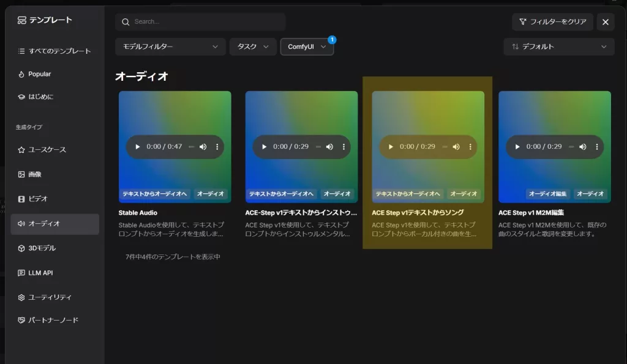Mute the Stable Audio preview volume
Image resolution: width=627 pixels, height=364 pixels.
(203, 147)
